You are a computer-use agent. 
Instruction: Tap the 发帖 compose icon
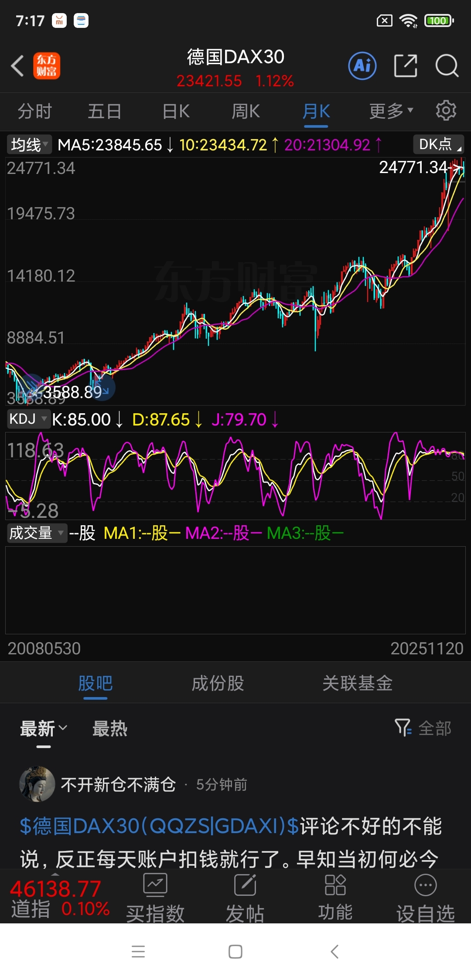(246, 885)
